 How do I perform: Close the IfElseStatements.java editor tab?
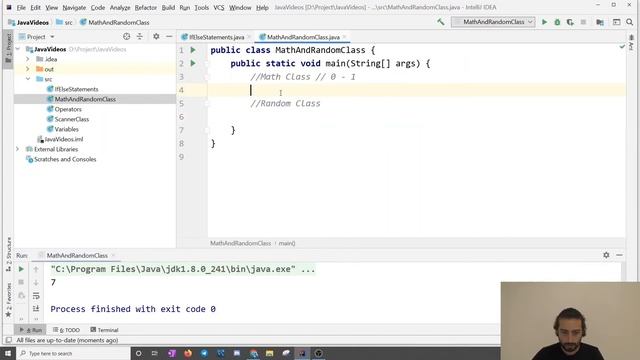click(x=249, y=37)
